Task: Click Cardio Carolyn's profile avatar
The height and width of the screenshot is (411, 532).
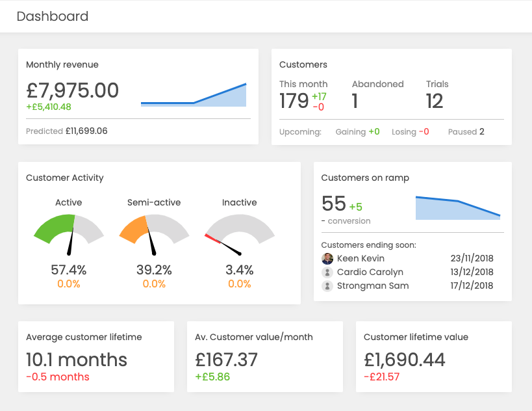Action: tap(327, 272)
